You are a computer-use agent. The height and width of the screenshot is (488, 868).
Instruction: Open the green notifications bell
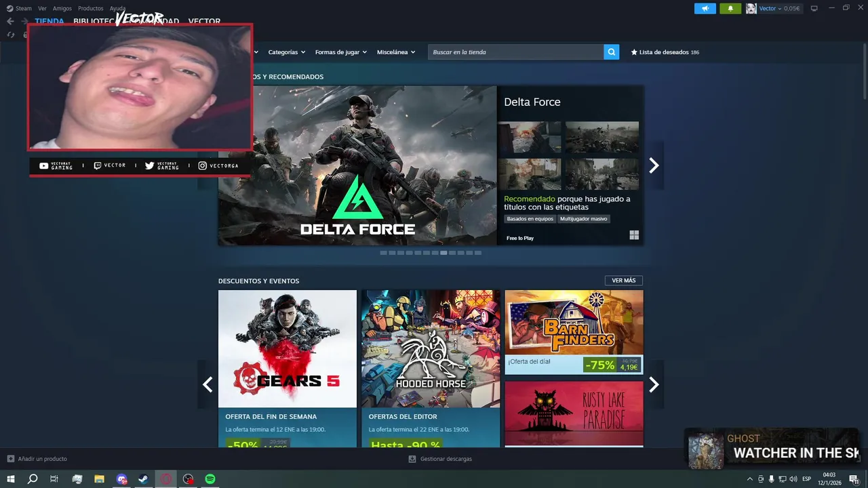pos(730,9)
